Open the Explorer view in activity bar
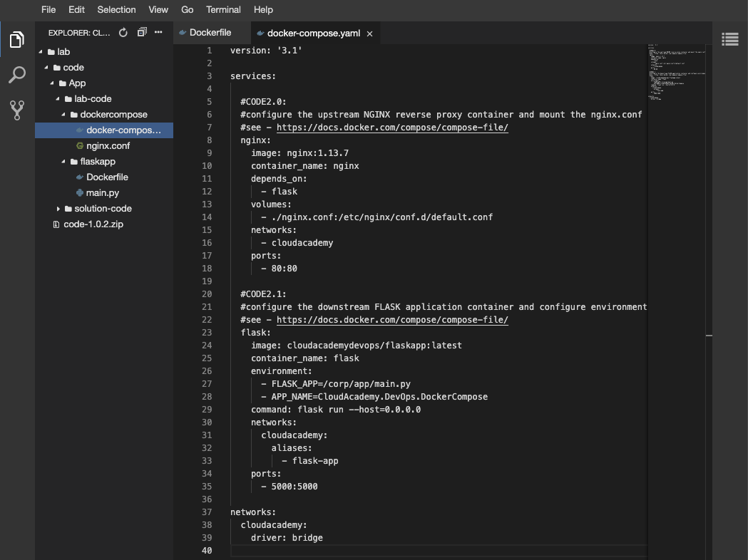This screenshot has height=560, width=748. coord(17,40)
